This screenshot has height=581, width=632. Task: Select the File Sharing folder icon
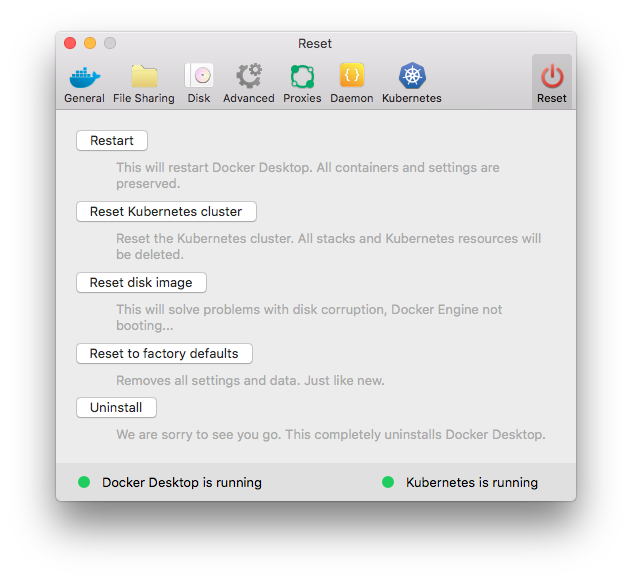coord(144,77)
